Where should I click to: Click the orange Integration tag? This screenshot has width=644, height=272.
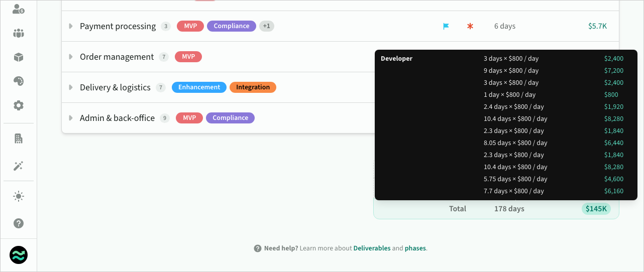[x=253, y=87]
